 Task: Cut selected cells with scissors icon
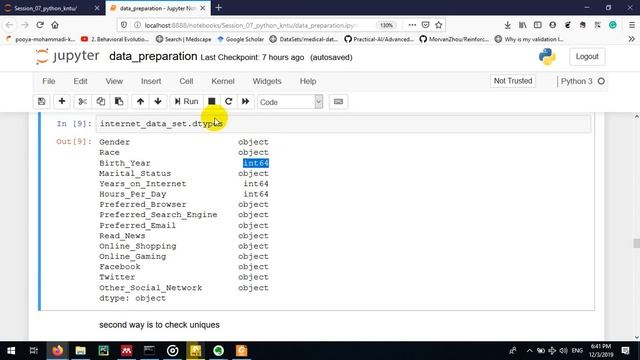82,102
